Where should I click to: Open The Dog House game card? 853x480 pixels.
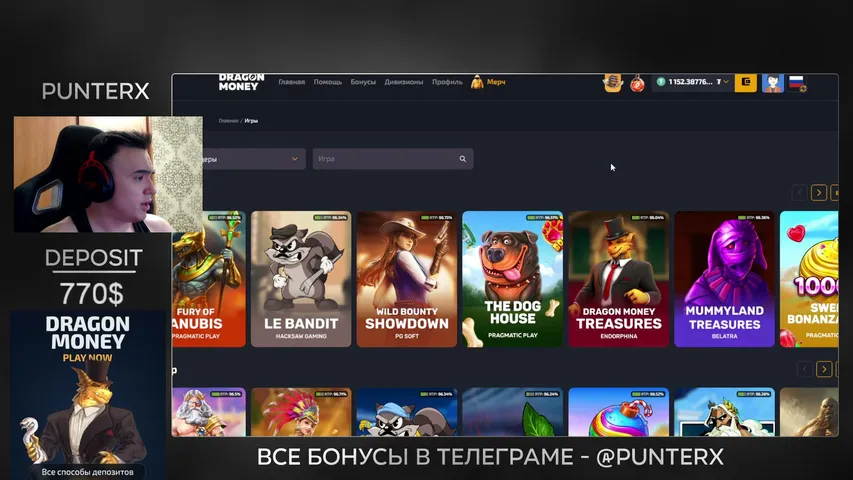(512, 279)
